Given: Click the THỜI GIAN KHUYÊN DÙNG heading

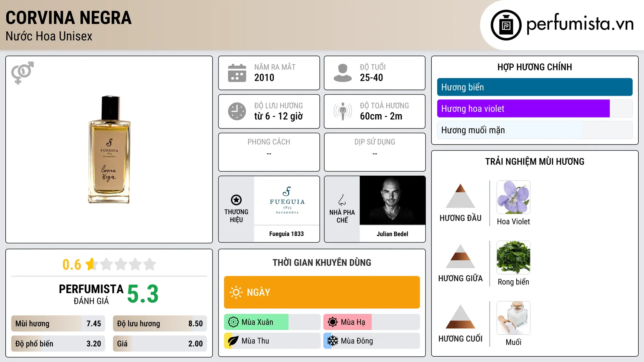Looking at the screenshot, I should (322, 262).
